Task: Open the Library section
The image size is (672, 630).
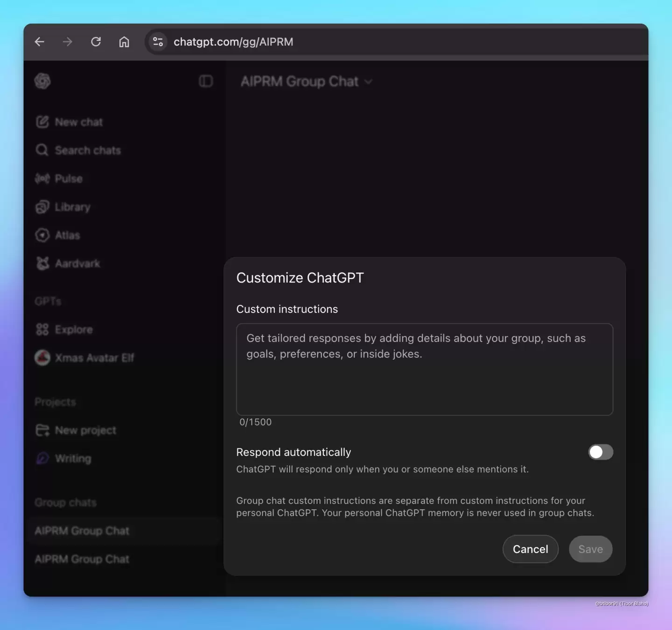Action: tap(72, 207)
